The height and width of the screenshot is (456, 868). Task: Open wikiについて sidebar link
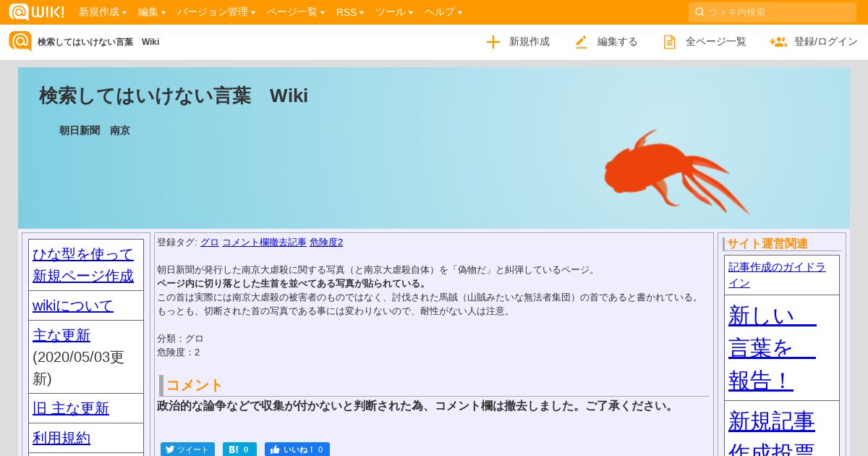[x=73, y=305]
